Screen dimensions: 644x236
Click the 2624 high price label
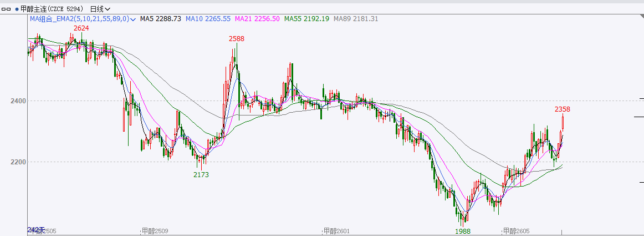point(81,28)
